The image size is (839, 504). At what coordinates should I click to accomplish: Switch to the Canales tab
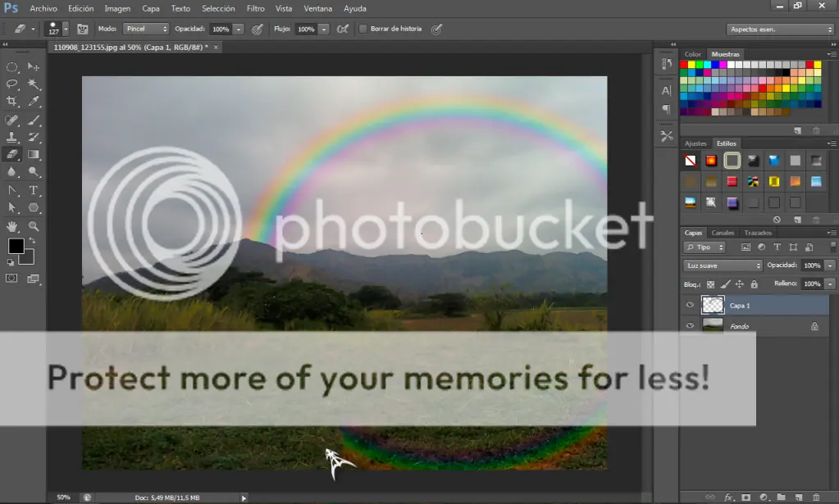(x=723, y=233)
